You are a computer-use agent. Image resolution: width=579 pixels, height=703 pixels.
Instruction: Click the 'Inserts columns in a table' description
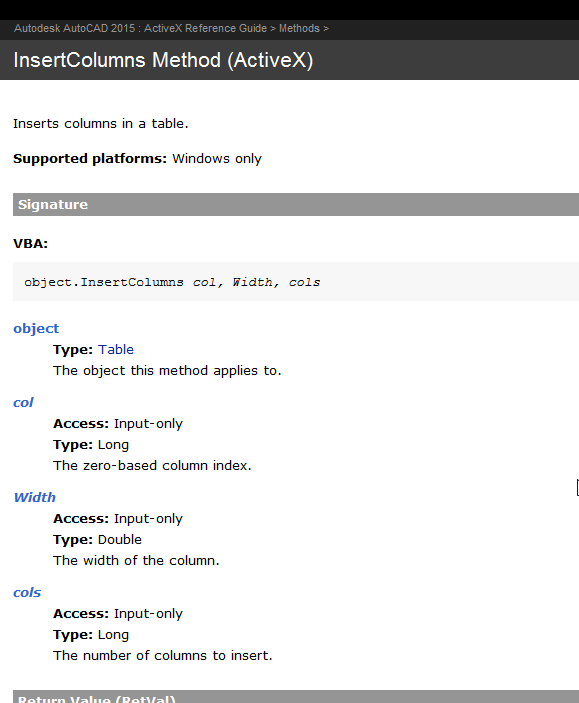coord(100,123)
